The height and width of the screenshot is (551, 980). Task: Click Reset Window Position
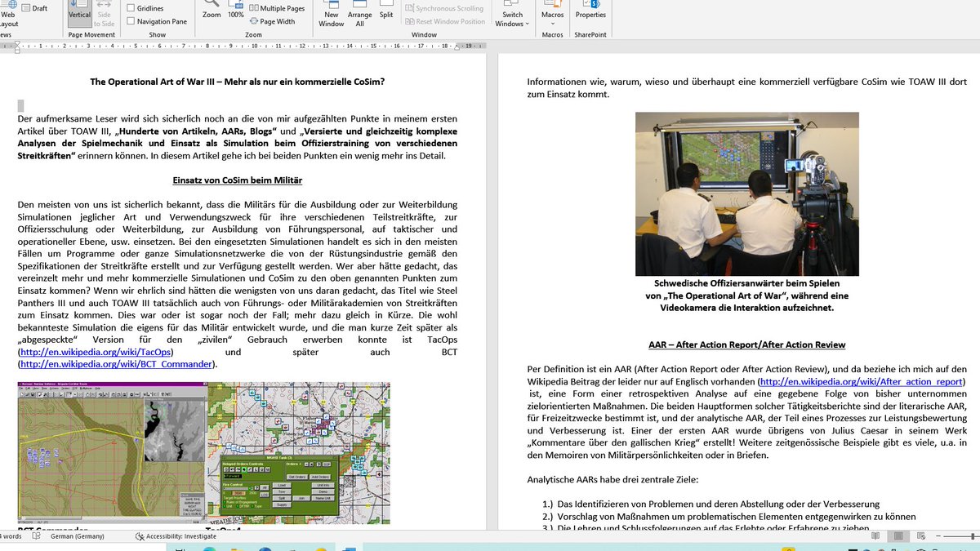[445, 21]
